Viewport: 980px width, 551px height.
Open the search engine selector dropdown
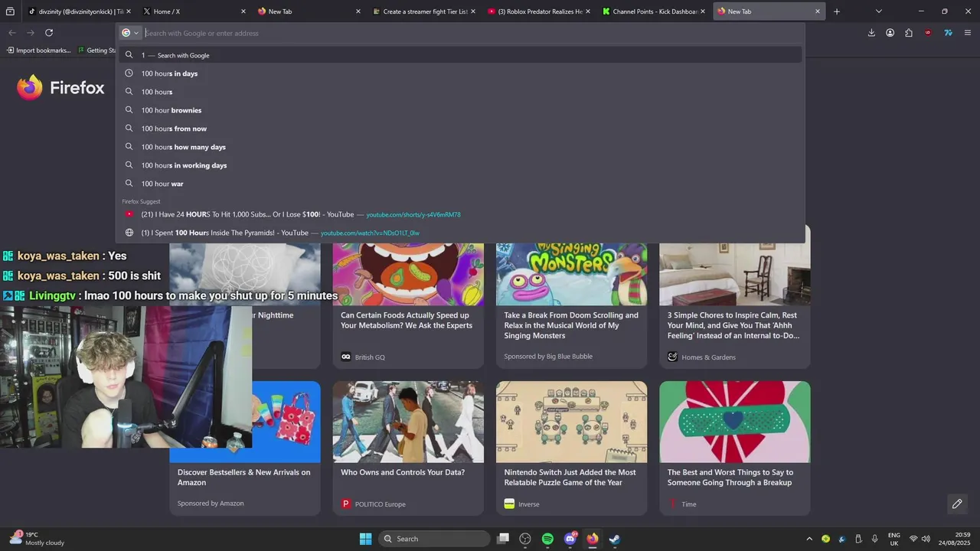[130, 33]
